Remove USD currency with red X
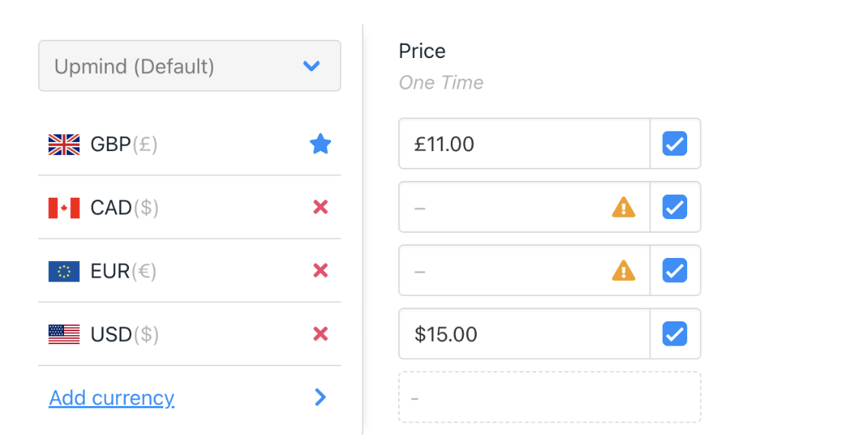The height and width of the screenshot is (435, 868). (320, 333)
